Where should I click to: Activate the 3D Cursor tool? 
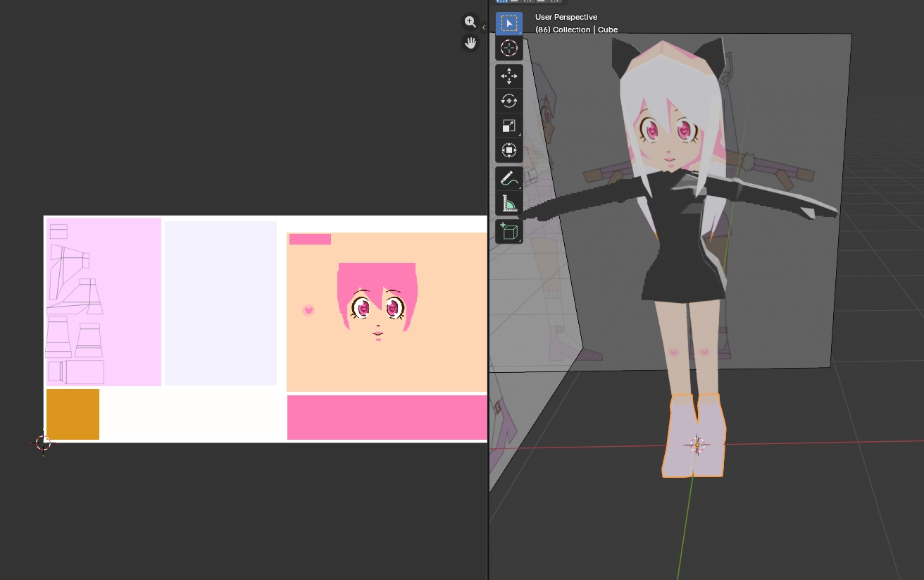(x=508, y=49)
